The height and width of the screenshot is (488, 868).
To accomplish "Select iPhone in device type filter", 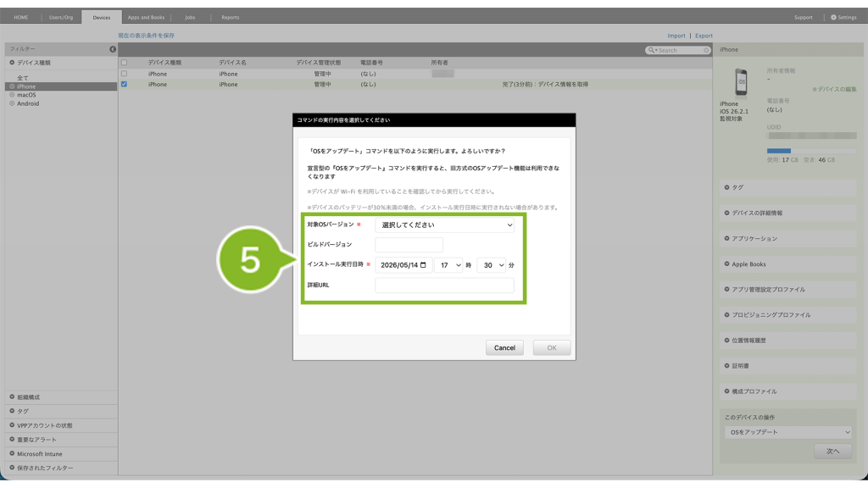I will pyautogui.click(x=61, y=86).
